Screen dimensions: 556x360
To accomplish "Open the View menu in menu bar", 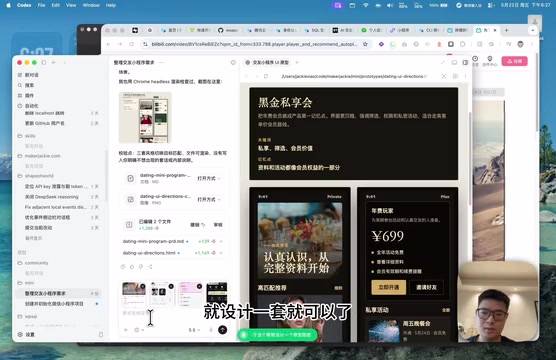I will click(x=71, y=5).
